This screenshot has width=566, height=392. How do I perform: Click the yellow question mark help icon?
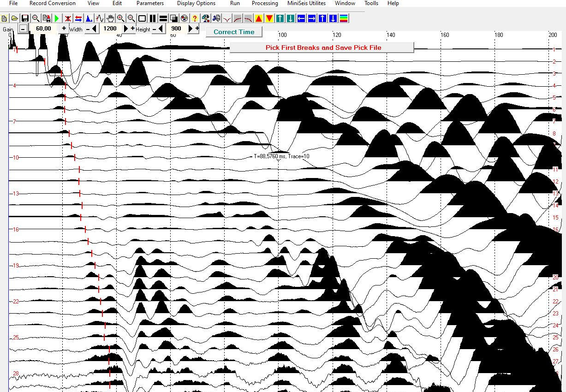coord(195,18)
